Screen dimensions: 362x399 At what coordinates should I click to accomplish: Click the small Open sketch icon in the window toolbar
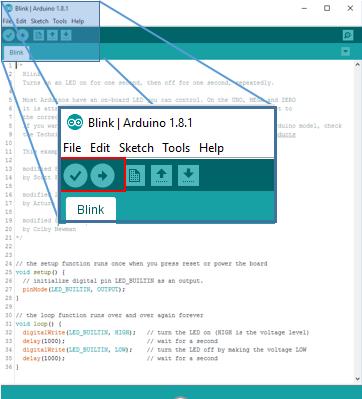[x=52, y=35]
